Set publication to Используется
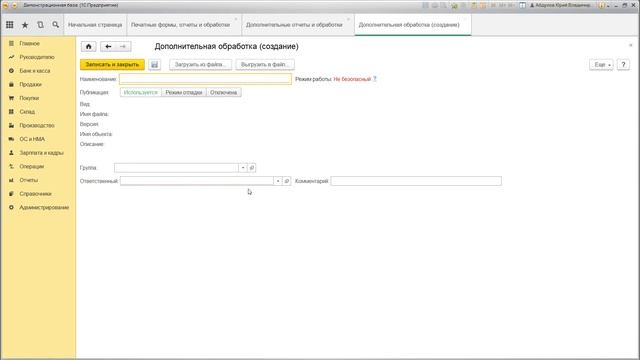640x360 pixels. [x=140, y=92]
